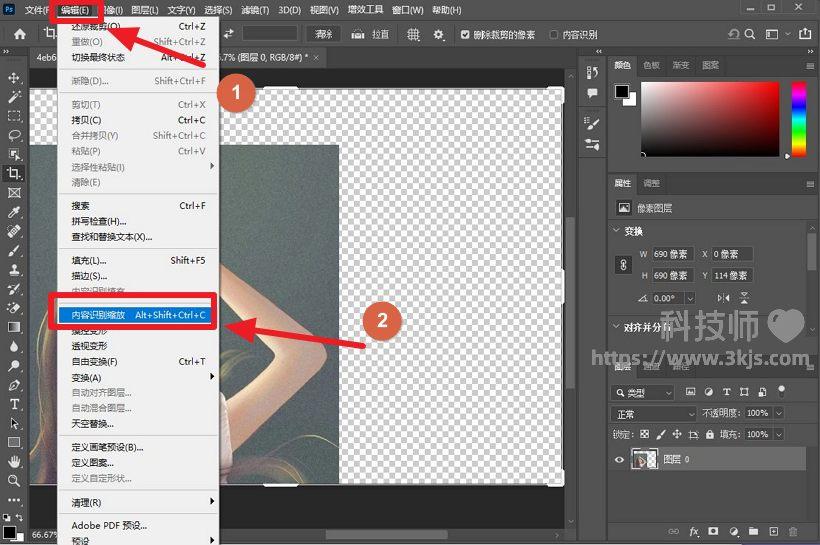Add layer style with fx icon
The image size is (820, 545).
coord(694,531)
